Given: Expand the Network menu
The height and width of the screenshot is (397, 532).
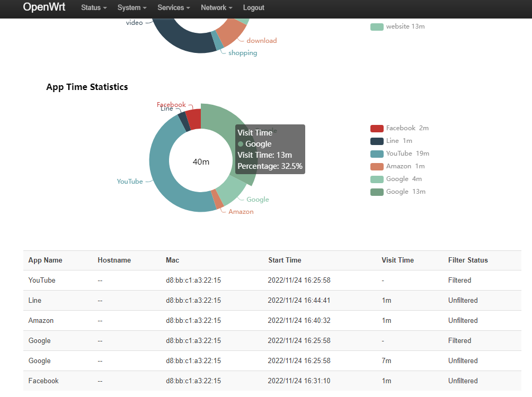Looking at the screenshot, I should tap(217, 7).
